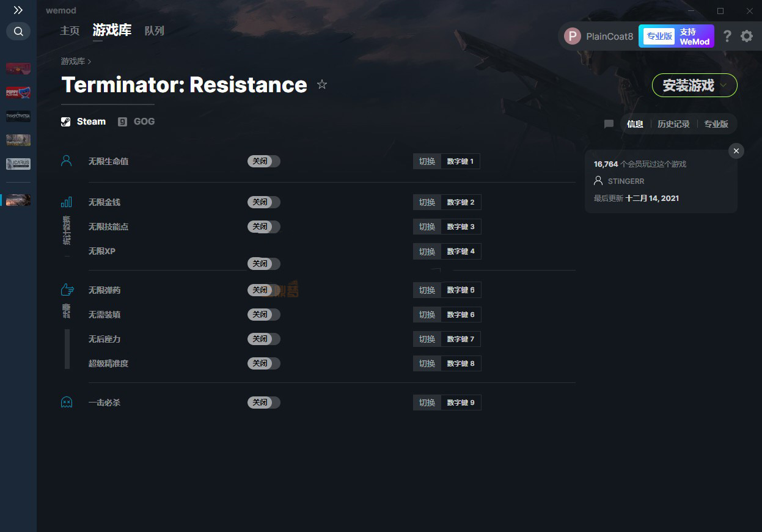The height and width of the screenshot is (532, 762).
Task: Edit hotkey 数字键 7 box
Action: [461, 339]
